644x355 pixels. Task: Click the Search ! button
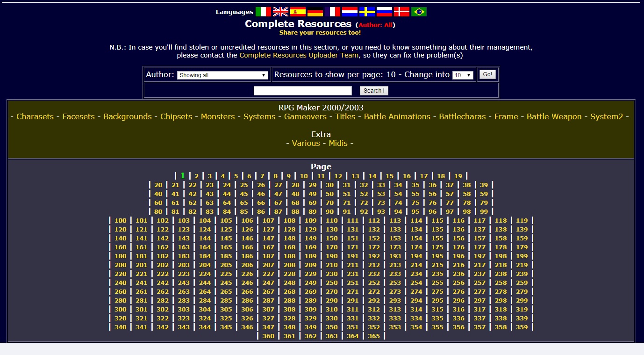[374, 91]
